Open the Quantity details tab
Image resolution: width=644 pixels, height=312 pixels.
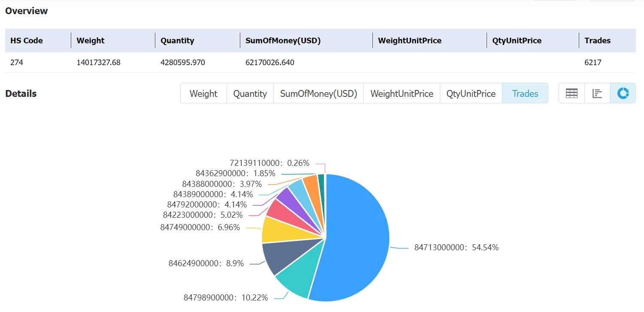click(250, 93)
